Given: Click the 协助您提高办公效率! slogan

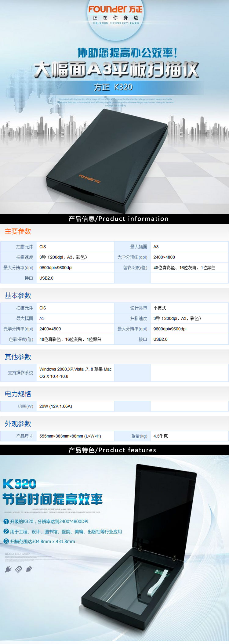Looking at the screenshot, I should [127, 53].
